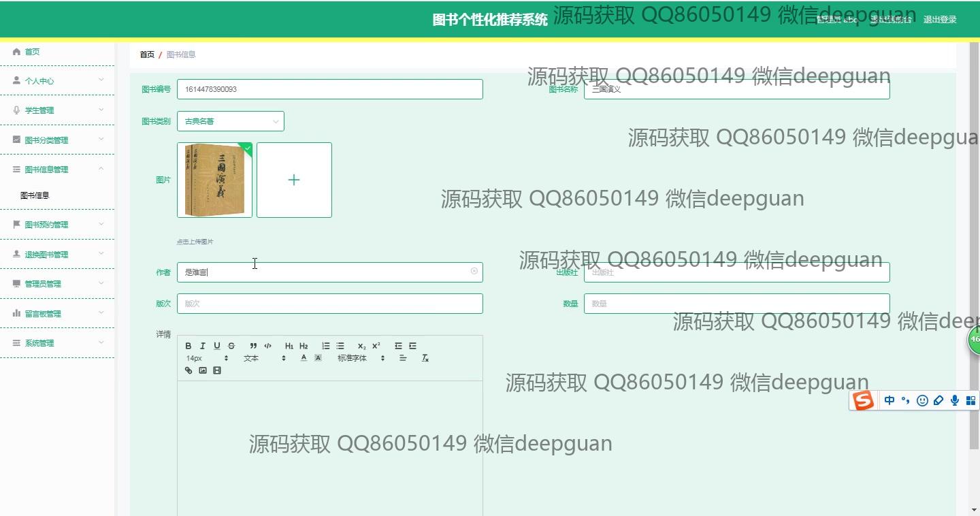Expand the 学生管理 sidebar menu
This screenshot has width=980, height=516.
click(57, 110)
